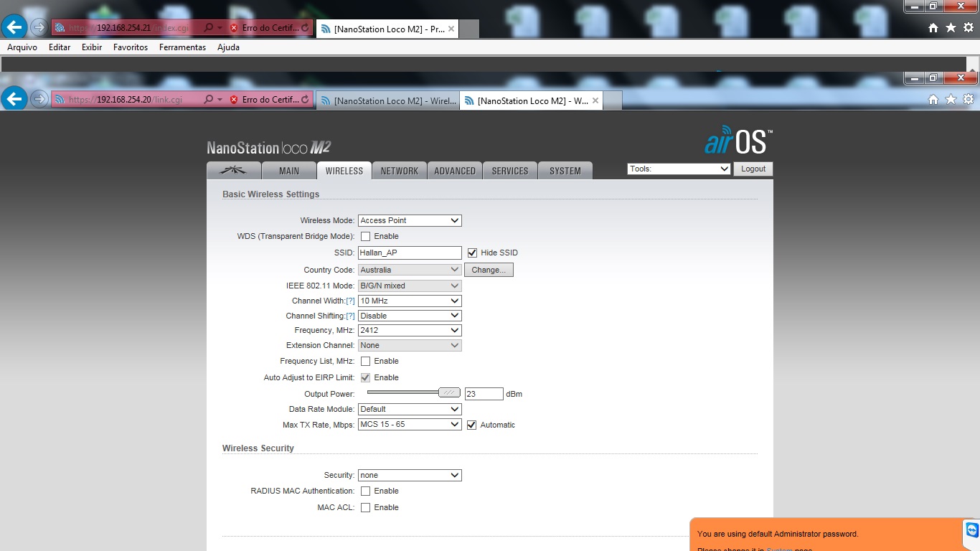Open the Arquivo menu
980x551 pixels.
(x=22, y=47)
